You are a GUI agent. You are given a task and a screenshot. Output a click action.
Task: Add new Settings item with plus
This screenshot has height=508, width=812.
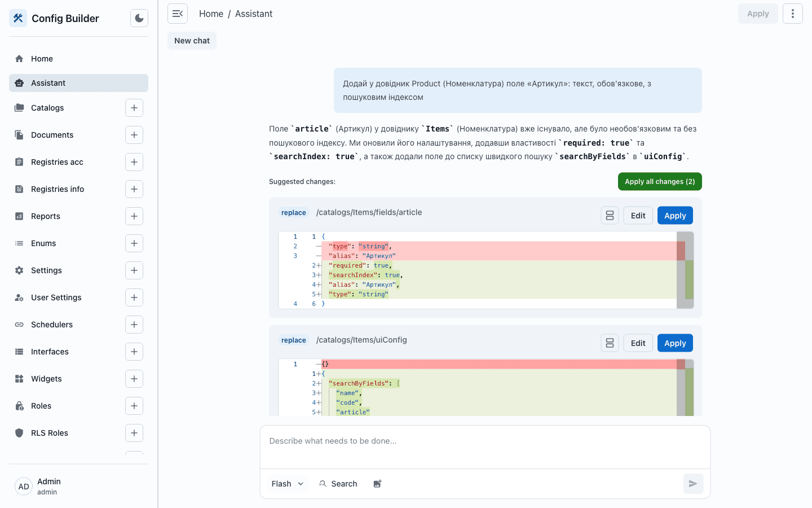134,270
